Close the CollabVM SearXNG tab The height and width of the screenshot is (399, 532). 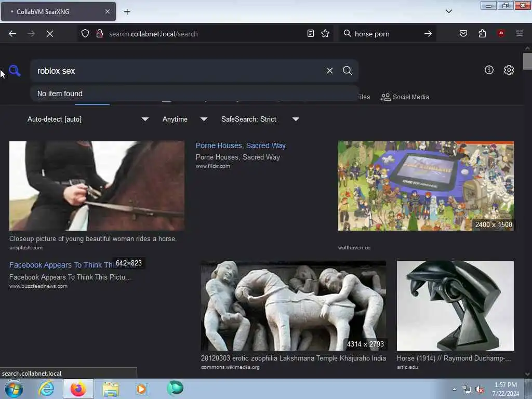point(108,11)
